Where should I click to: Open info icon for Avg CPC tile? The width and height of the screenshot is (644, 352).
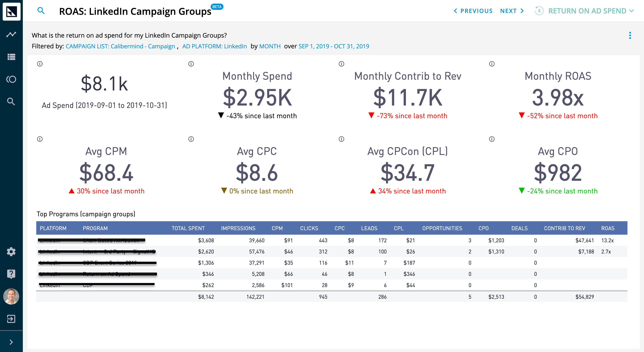tap(191, 139)
